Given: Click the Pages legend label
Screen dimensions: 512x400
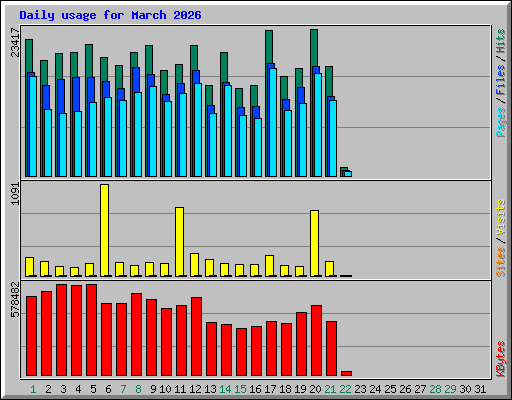Looking at the screenshot, I should (501, 122).
